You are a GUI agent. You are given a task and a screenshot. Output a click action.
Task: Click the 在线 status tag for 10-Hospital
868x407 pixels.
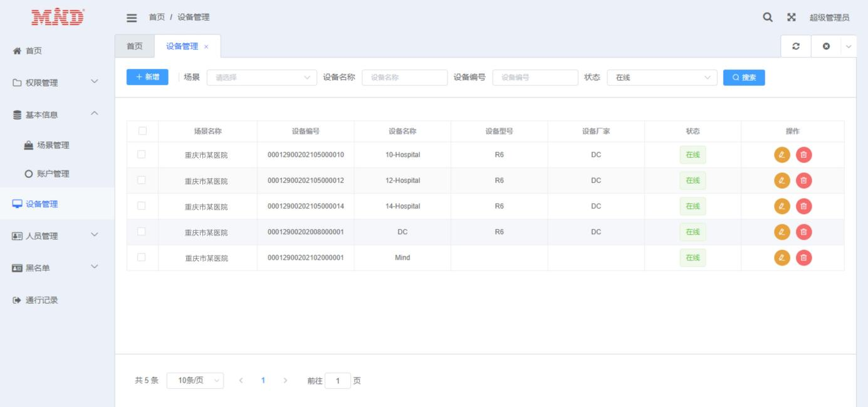[x=693, y=155]
